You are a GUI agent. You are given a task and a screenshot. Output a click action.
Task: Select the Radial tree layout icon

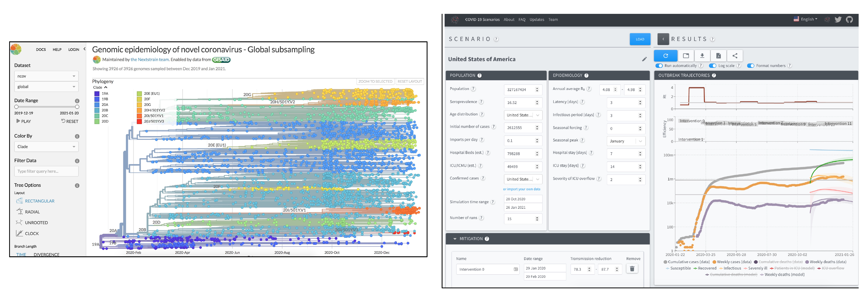pos(19,212)
